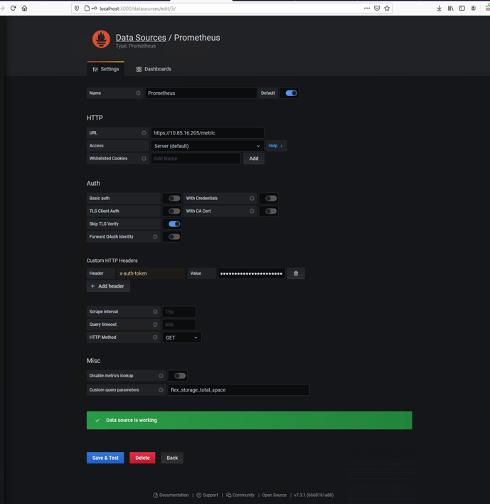Expand the Access Help section
The image size is (490, 504).
click(x=276, y=146)
